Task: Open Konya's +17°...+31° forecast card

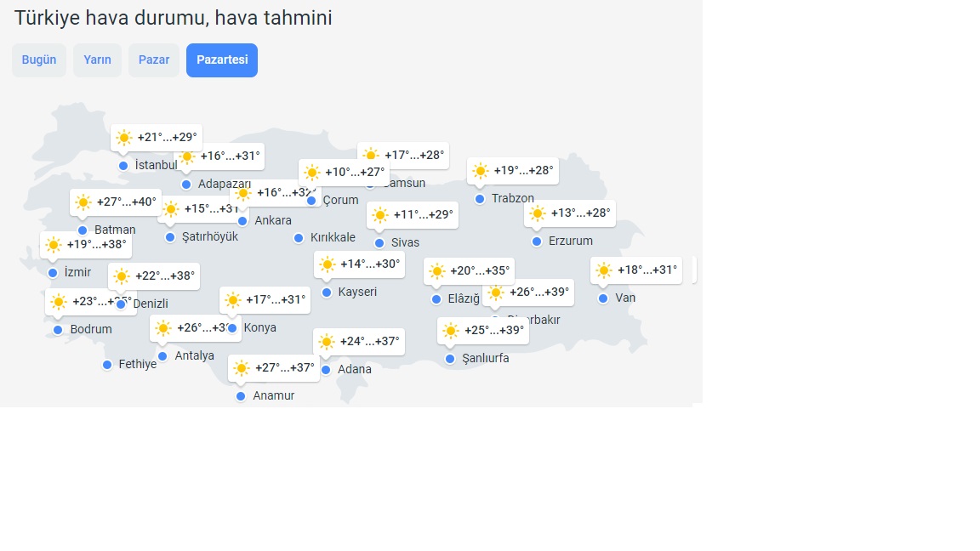Action: click(x=265, y=300)
